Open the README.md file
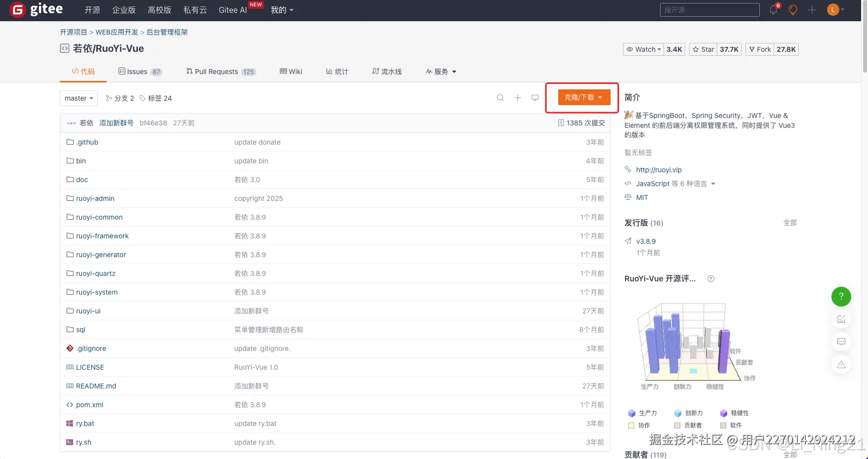This screenshot has width=868, height=459. click(x=96, y=385)
